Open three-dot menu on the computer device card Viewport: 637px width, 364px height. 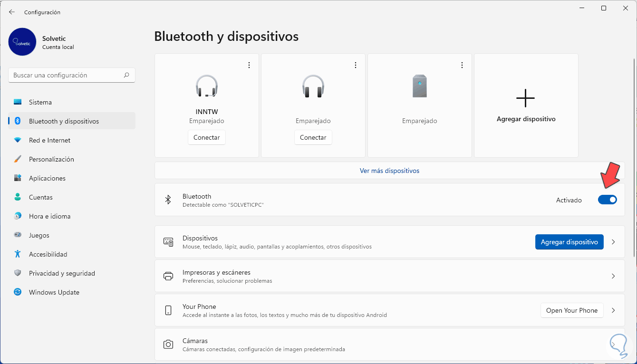[462, 65]
